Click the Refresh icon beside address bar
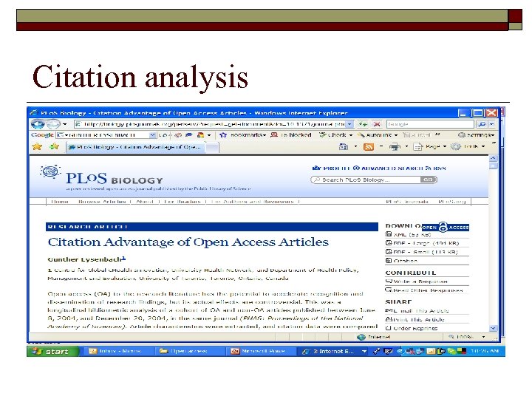The height and width of the screenshot is (399, 532). (x=363, y=124)
